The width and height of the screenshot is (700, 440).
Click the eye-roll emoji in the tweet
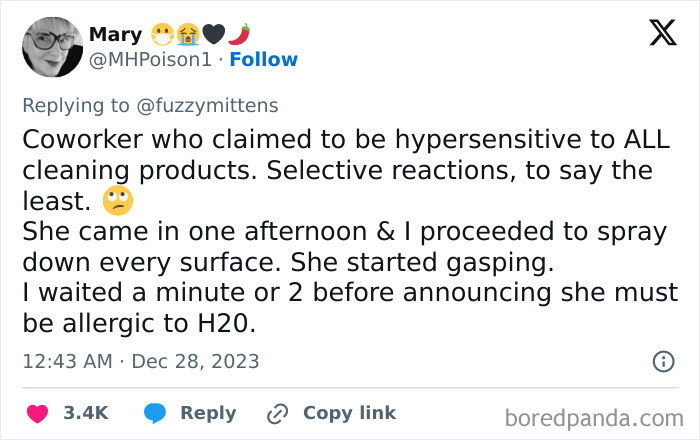pos(119,202)
